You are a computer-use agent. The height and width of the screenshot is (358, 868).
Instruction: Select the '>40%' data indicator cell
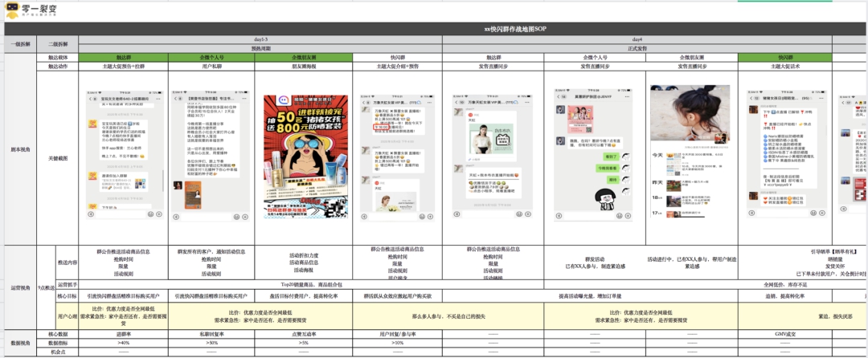(x=123, y=343)
